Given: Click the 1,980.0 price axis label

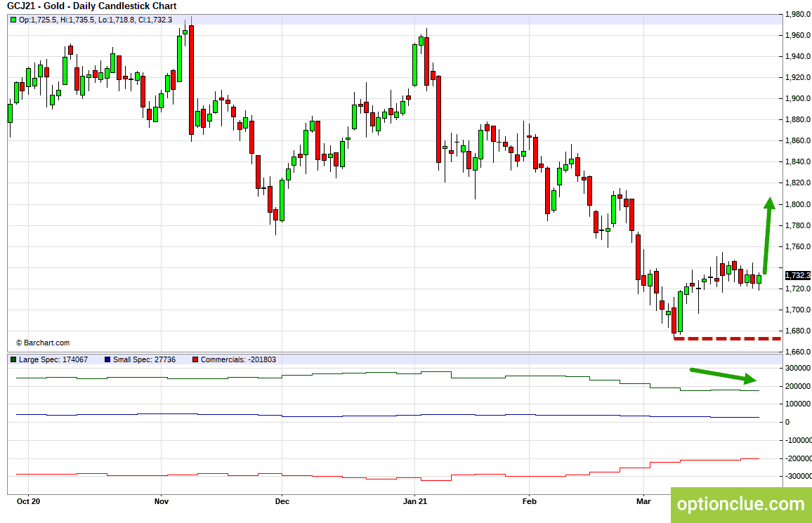Looking at the screenshot, I should coord(797,15).
